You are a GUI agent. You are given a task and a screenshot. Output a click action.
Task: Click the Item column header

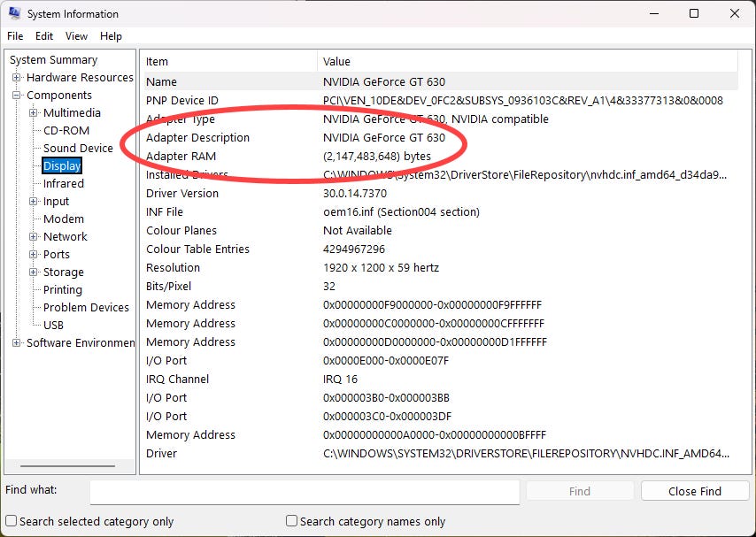coord(230,61)
